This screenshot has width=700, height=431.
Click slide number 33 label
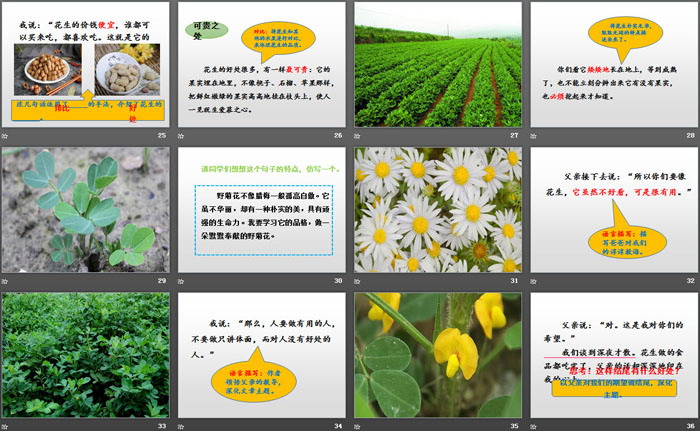point(162,426)
